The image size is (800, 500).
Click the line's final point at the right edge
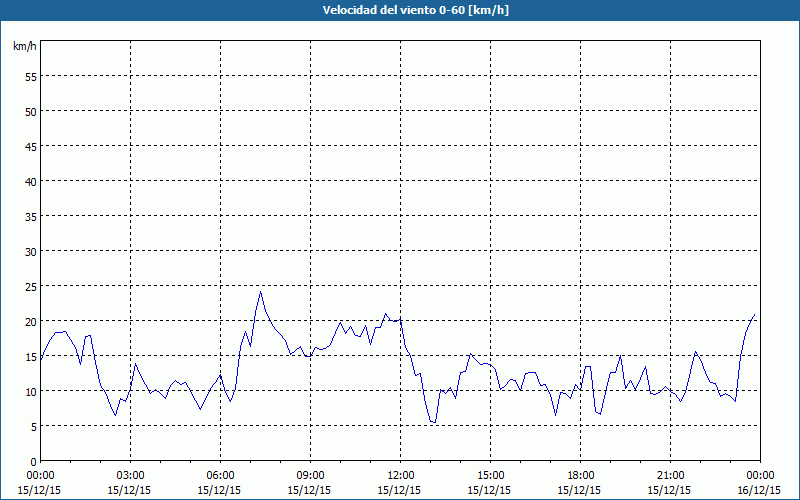(x=755, y=315)
